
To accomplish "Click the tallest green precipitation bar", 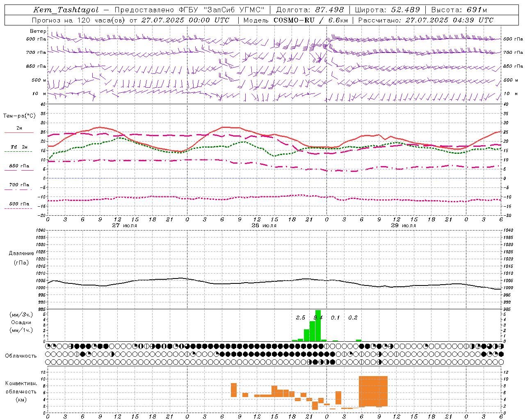I will 318,326.
